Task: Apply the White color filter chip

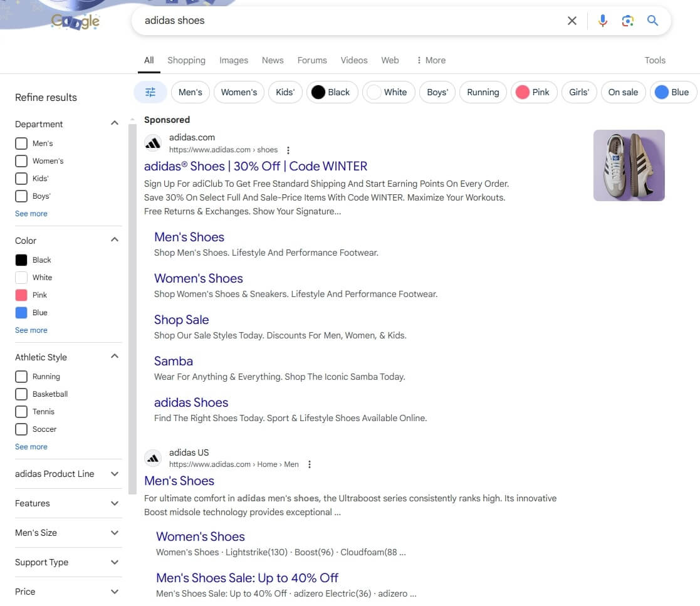Action: coord(389,93)
